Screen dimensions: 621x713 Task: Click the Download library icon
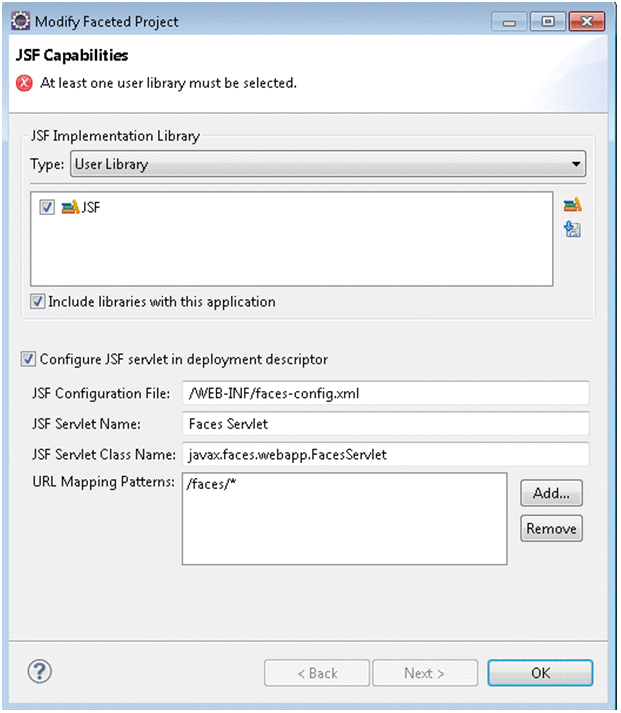(572, 230)
